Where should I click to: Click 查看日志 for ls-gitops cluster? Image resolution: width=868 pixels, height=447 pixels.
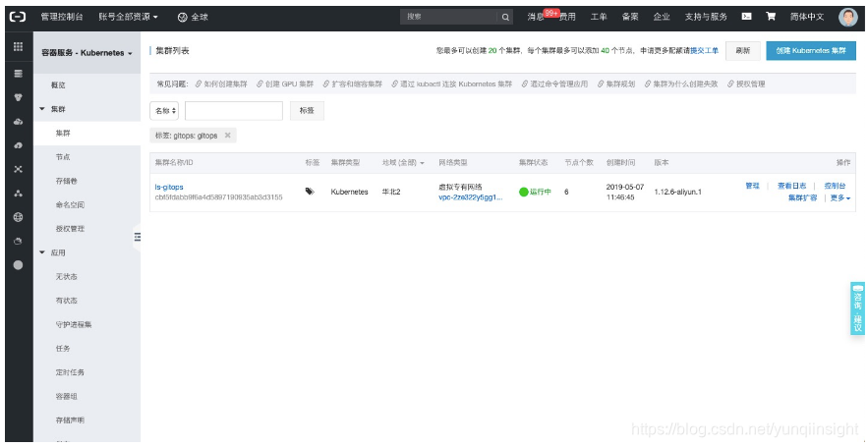pyautogui.click(x=791, y=186)
